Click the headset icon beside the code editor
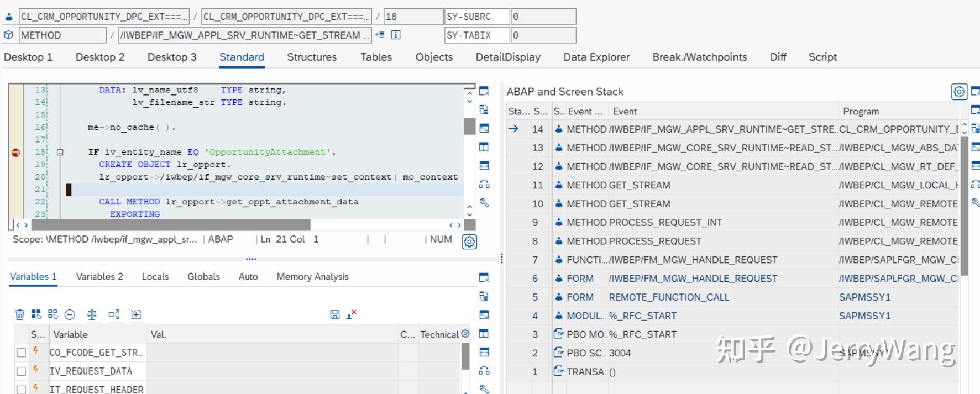Viewport: 980px width, 394px height. (484, 184)
